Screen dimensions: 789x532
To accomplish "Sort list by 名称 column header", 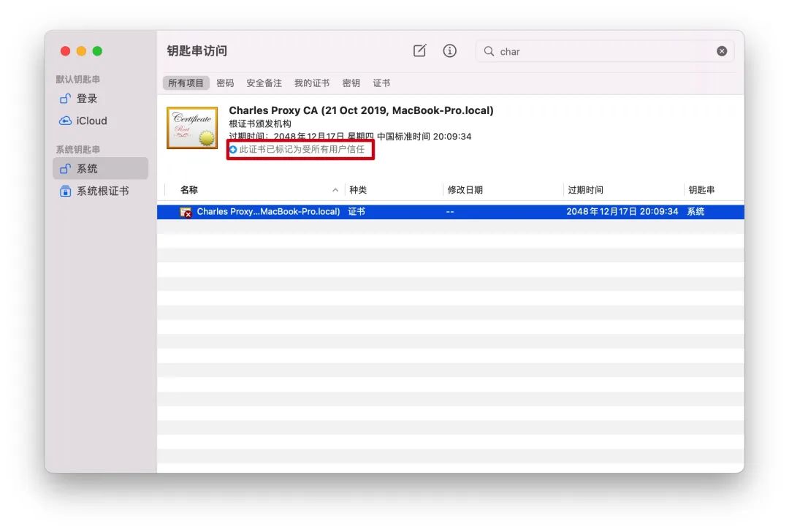I will 189,190.
